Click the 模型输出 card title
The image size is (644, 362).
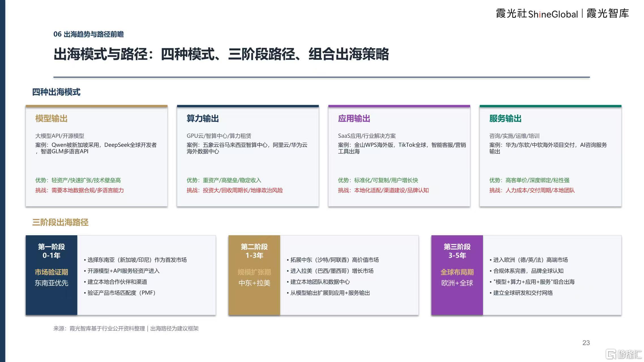pos(52,118)
